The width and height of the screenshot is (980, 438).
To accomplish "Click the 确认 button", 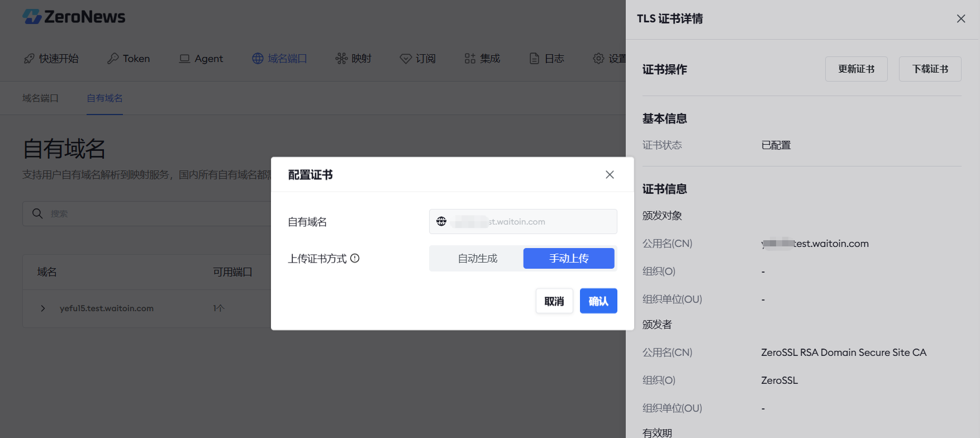I will click(x=598, y=301).
